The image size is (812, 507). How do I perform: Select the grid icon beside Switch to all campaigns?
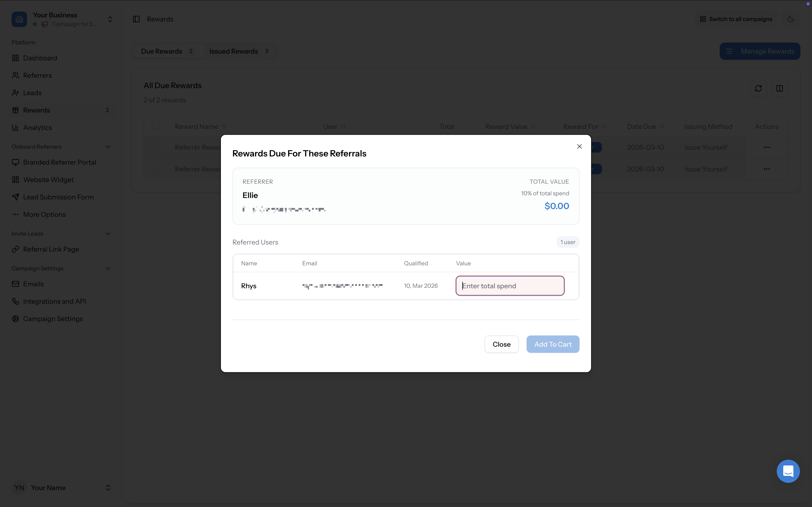tap(703, 19)
